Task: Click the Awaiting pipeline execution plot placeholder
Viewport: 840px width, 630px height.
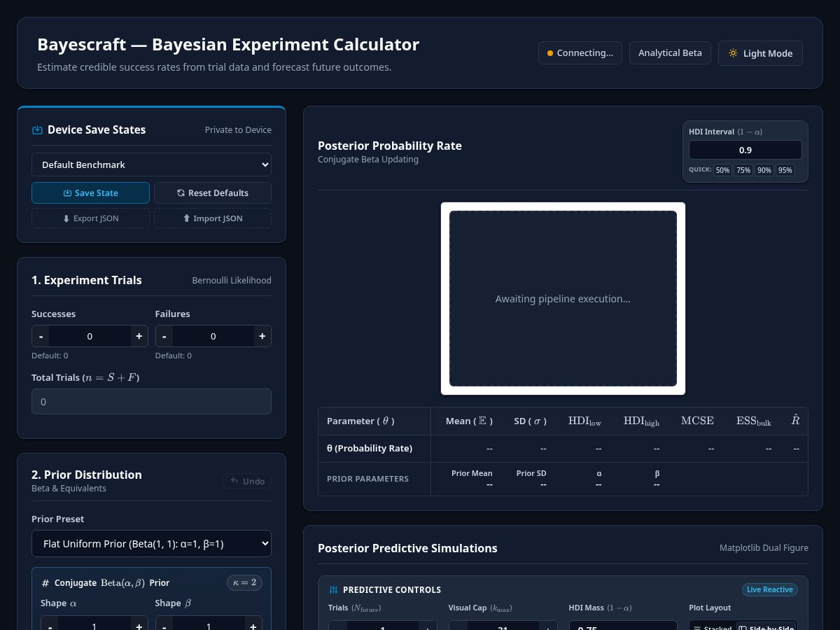Action: coord(563,299)
